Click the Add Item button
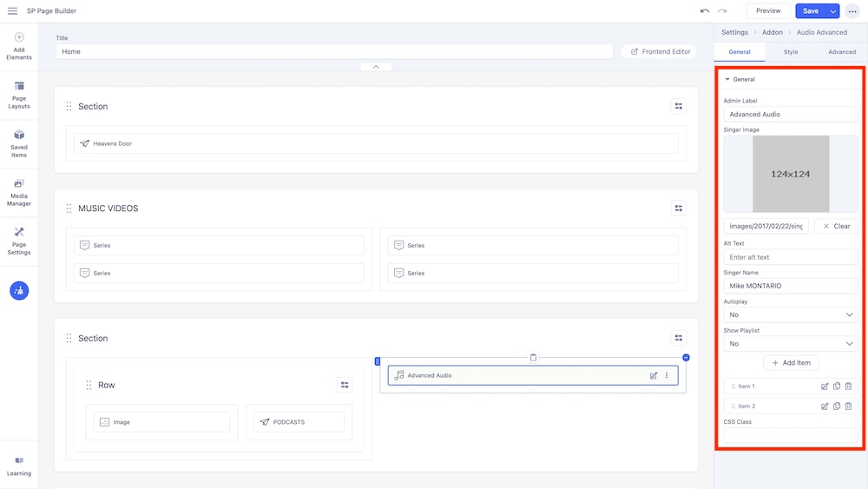The height and width of the screenshot is (489, 868). [x=790, y=363]
